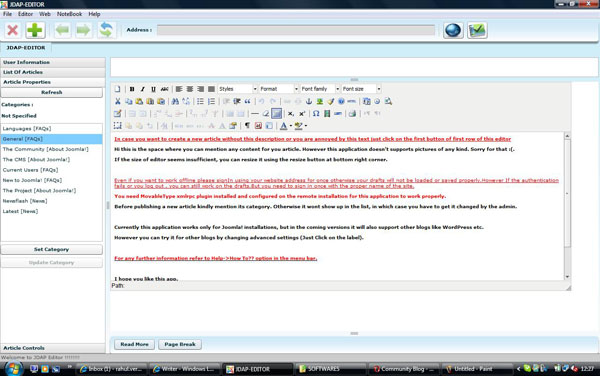
Task: Expand the User Information panel
Action: pyautogui.click(x=53, y=62)
